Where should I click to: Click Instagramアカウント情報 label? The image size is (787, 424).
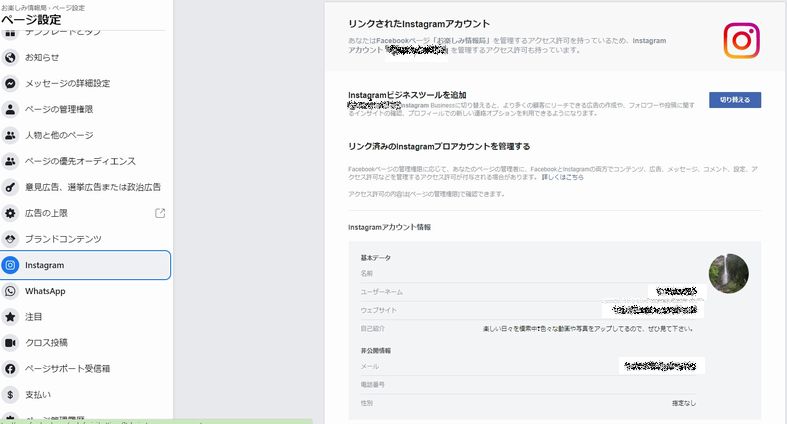[389, 227]
